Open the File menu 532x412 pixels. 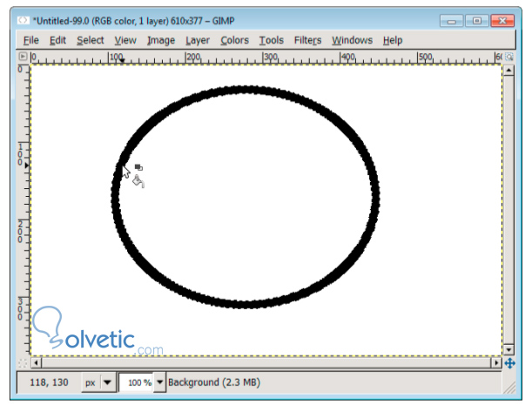point(30,40)
